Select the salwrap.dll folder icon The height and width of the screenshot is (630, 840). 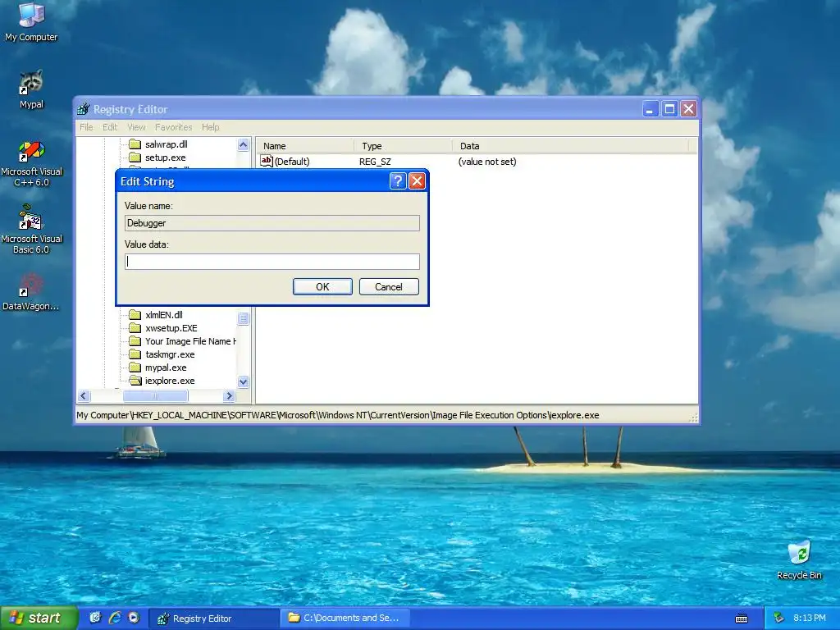135,144
